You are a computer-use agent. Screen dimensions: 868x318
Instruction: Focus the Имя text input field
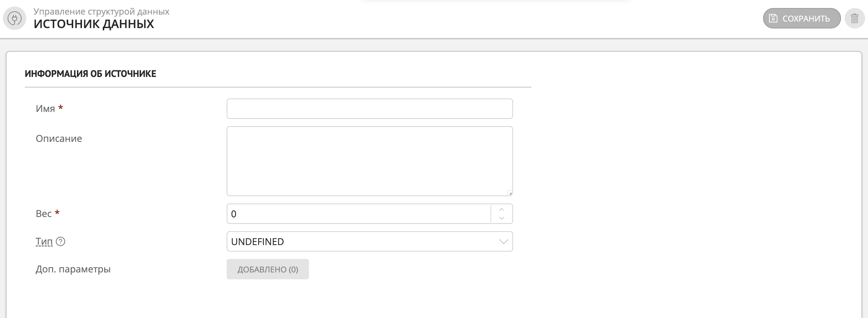tap(370, 109)
